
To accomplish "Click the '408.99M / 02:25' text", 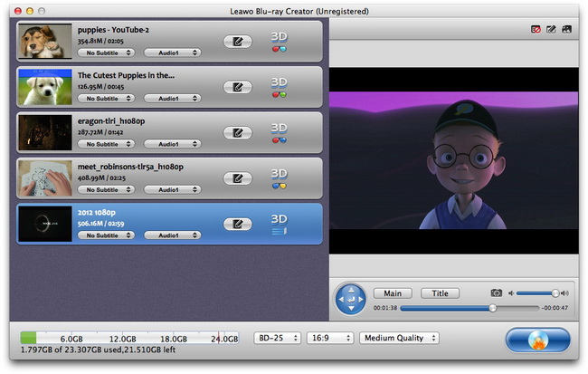I will coord(101,178).
